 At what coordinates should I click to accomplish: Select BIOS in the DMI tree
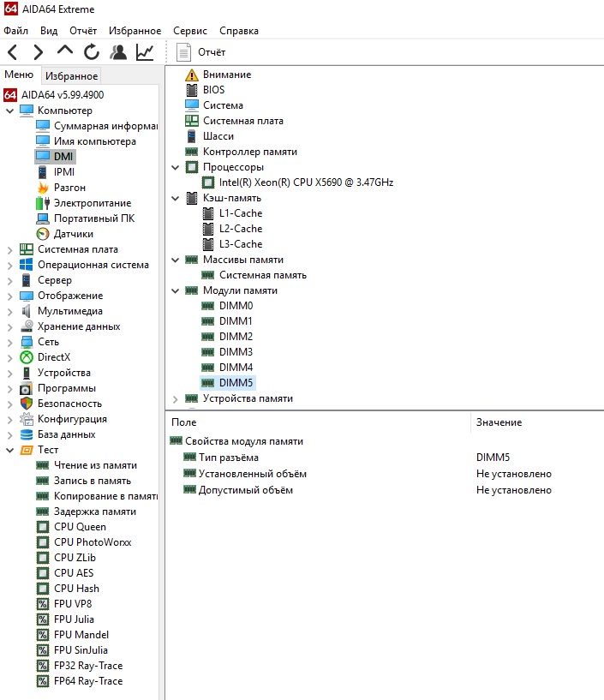click(x=213, y=90)
